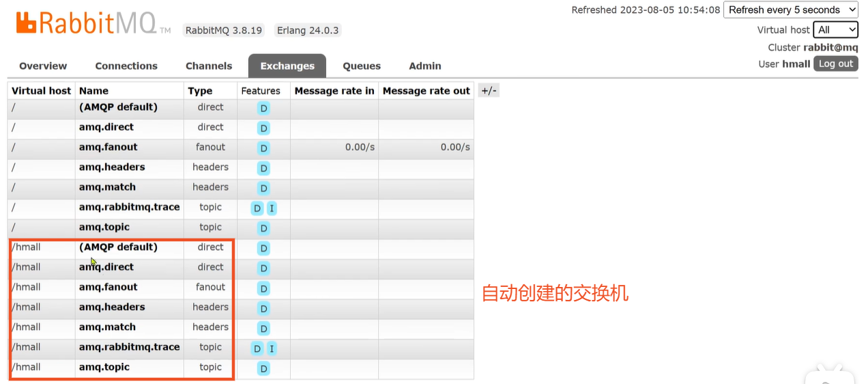Click fanout type cell in /hmall row

[210, 287]
